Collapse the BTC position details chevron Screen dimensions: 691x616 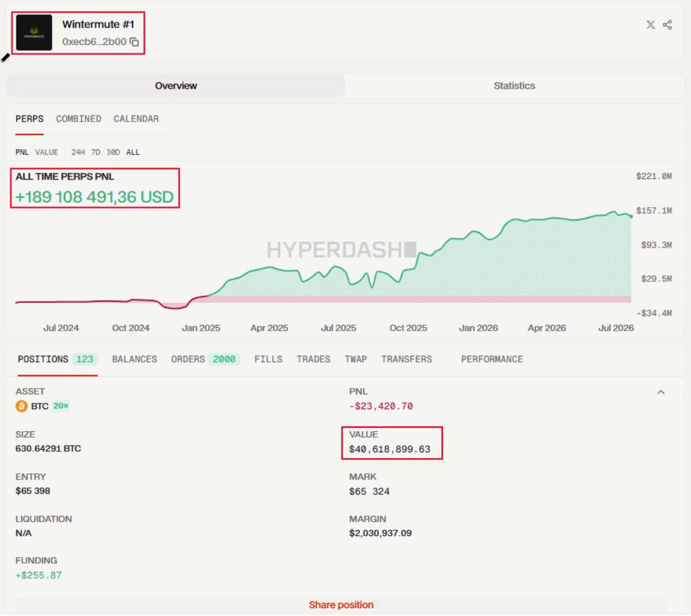click(x=660, y=392)
